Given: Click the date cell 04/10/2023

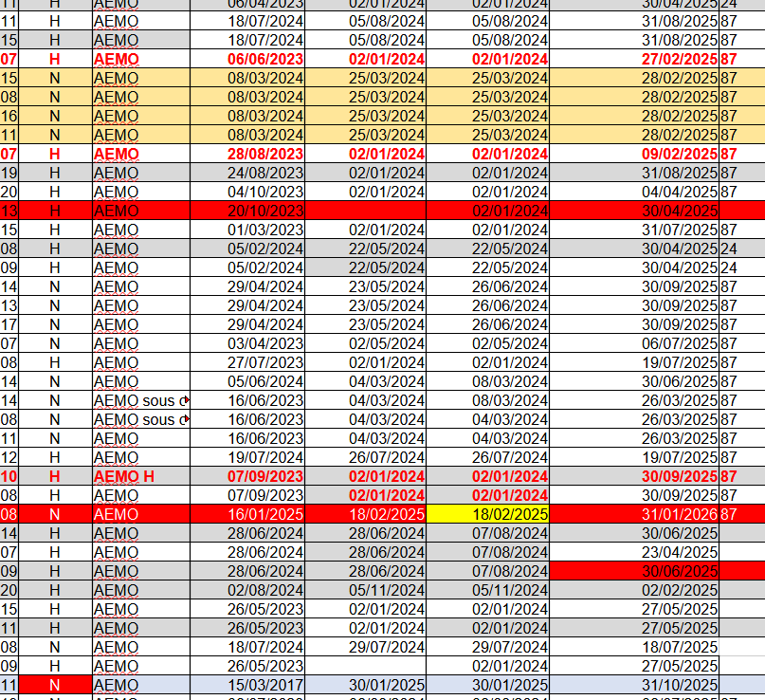Looking at the screenshot, I should (x=265, y=192).
